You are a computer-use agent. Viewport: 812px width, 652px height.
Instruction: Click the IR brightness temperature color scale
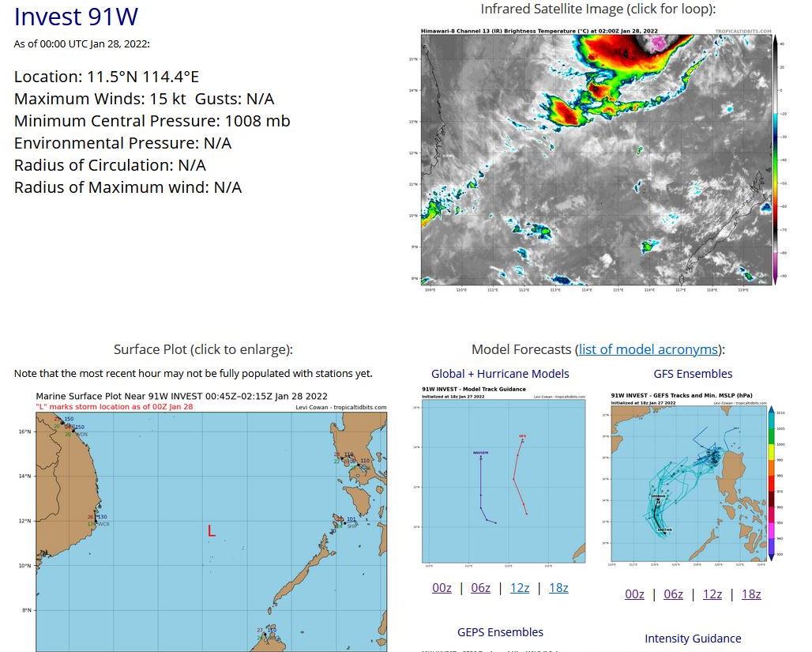pos(776,158)
